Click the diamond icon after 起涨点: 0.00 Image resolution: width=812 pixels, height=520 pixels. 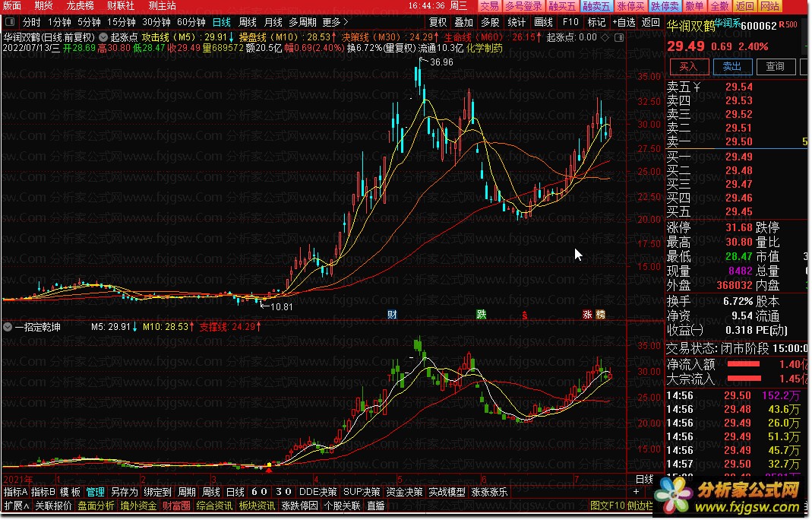(605, 37)
